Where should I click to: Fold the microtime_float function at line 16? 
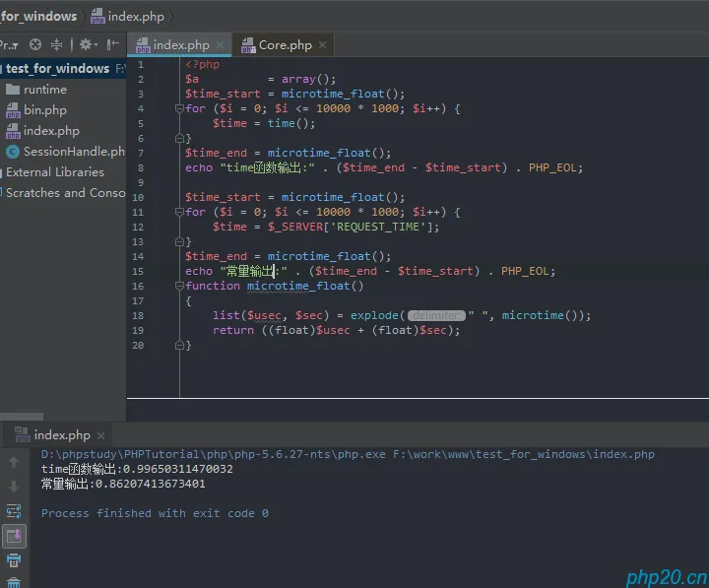click(180, 286)
